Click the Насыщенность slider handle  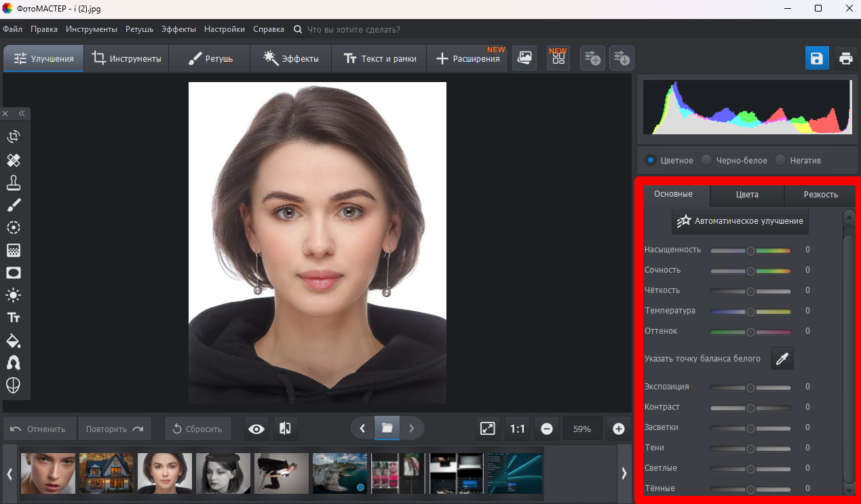pos(750,250)
